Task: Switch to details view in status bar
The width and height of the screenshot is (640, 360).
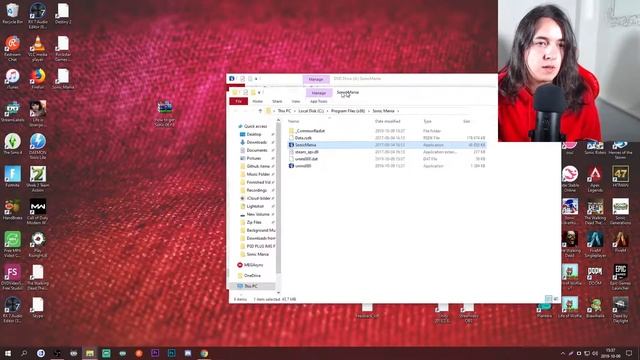Action: (x=548, y=299)
